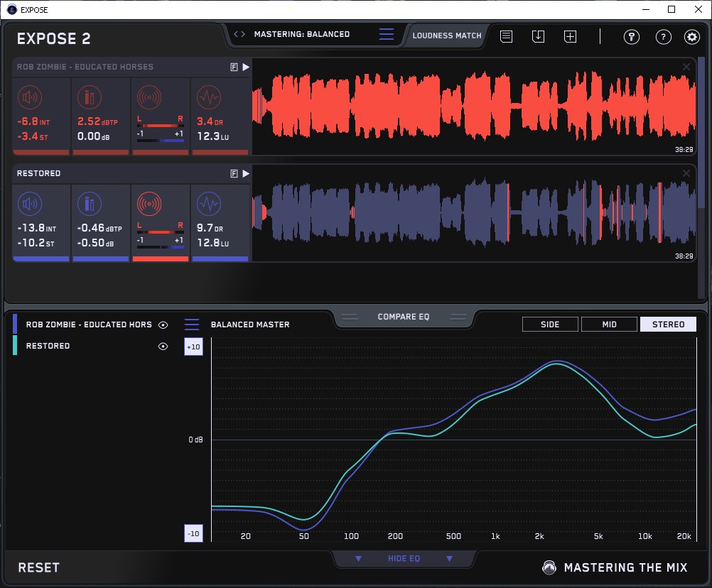Collapse the panel using Hide EQ

click(x=404, y=559)
